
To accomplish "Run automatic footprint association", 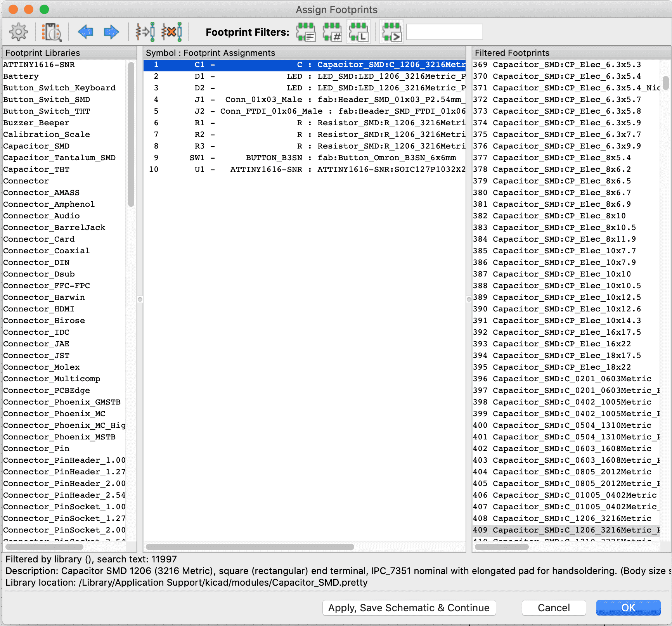I will click(145, 32).
